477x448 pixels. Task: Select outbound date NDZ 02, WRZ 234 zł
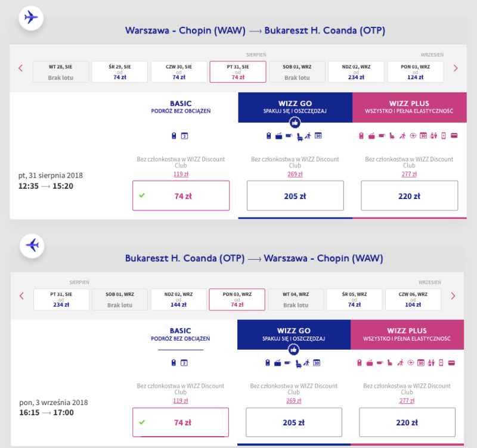356,71
